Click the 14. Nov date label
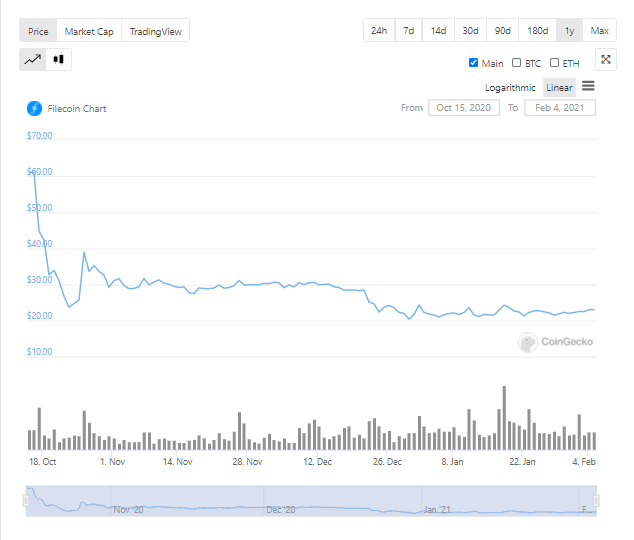 tap(178, 462)
